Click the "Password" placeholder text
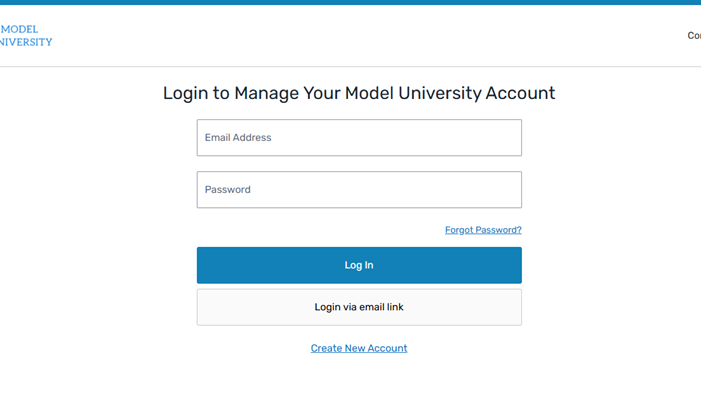The width and height of the screenshot is (701, 403). click(x=228, y=190)
